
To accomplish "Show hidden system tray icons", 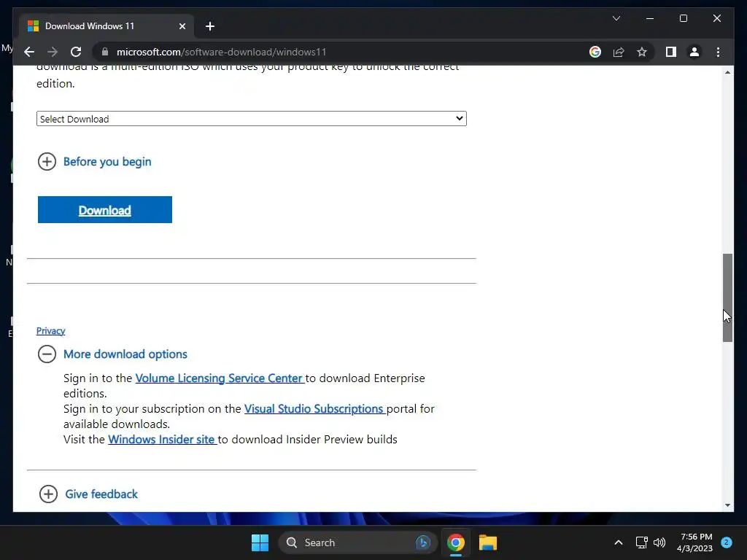I will [619, 542].
